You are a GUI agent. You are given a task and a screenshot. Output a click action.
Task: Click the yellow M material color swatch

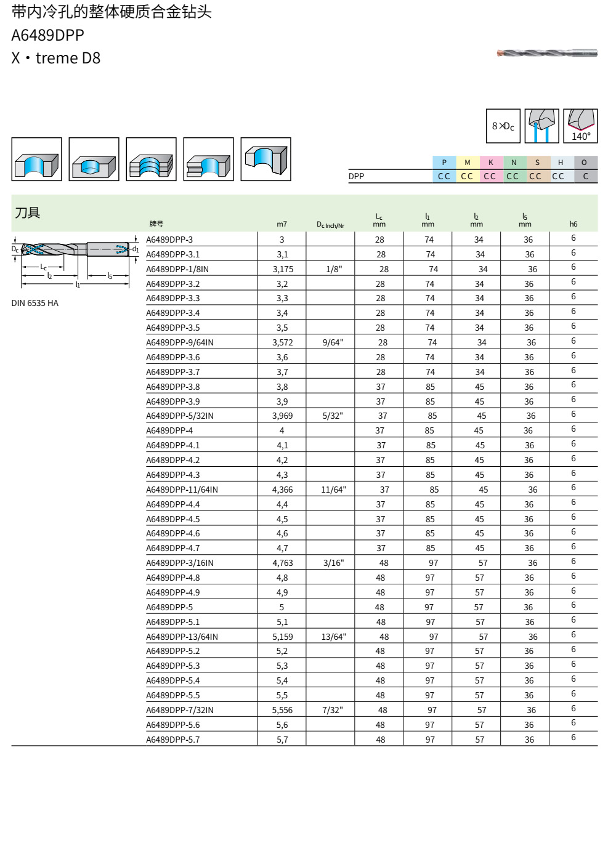click(x=467, y=162)
